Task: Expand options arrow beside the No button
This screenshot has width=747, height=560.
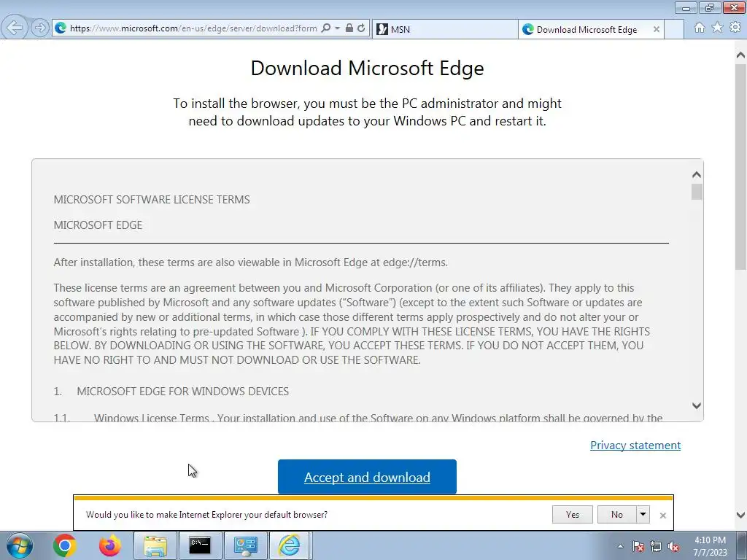Action: tap(643, 514)
